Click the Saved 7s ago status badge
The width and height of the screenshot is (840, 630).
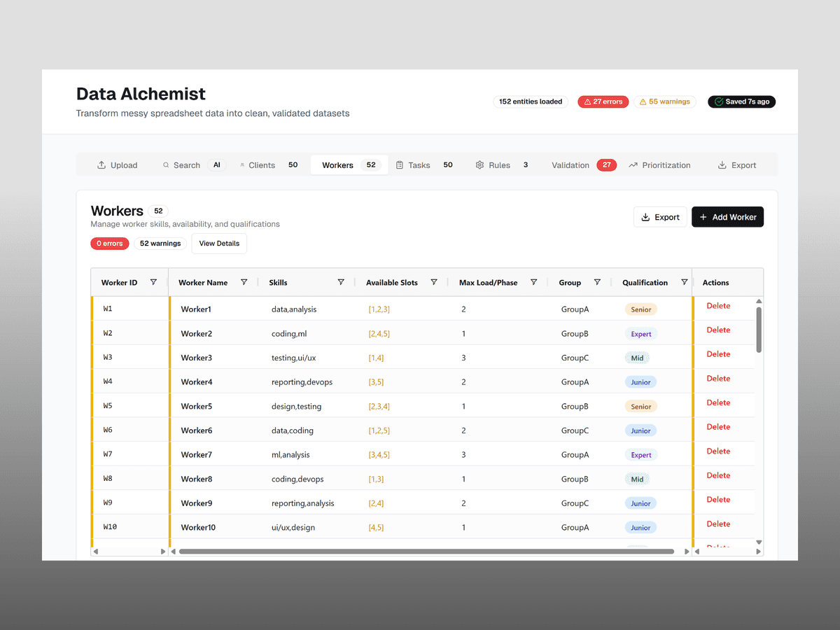(x=741, y=101)
